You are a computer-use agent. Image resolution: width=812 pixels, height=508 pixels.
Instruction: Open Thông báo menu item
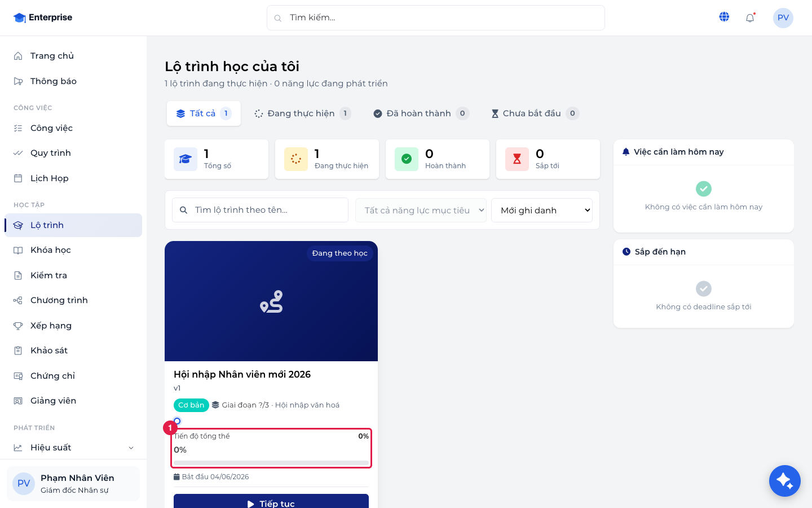tap(73, 81)
